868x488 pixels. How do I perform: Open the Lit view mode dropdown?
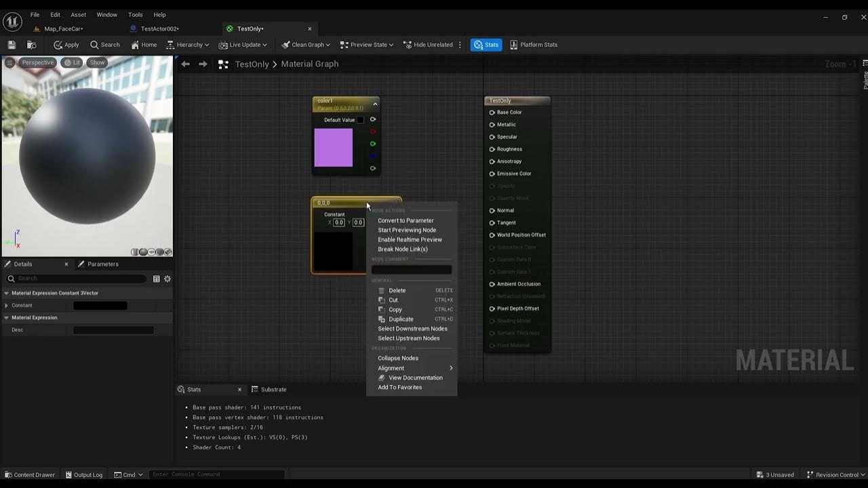click(x=72, y=62)
